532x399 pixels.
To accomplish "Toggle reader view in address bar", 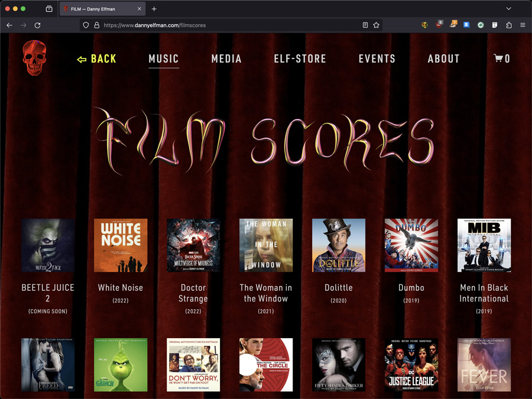I will coord(365,25).
